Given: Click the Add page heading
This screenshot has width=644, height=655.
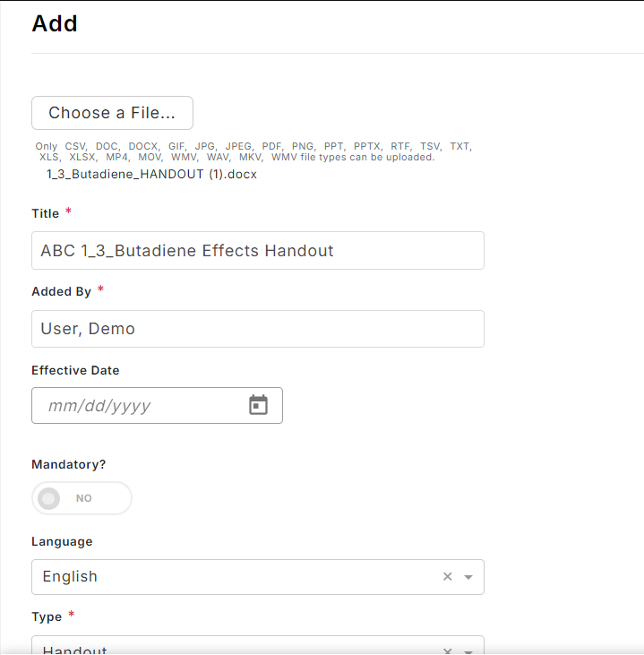Looking at the screenshot, I should click(x=55, y=23).
